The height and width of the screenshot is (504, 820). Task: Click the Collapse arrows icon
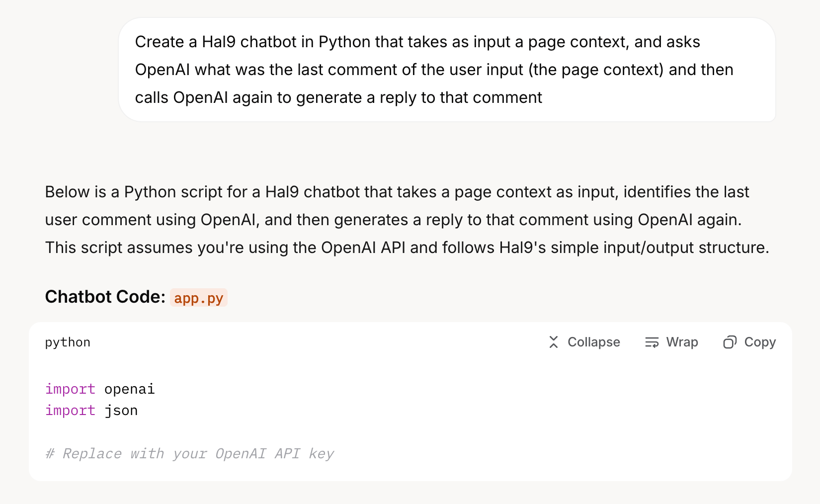(x=554, y=342)
